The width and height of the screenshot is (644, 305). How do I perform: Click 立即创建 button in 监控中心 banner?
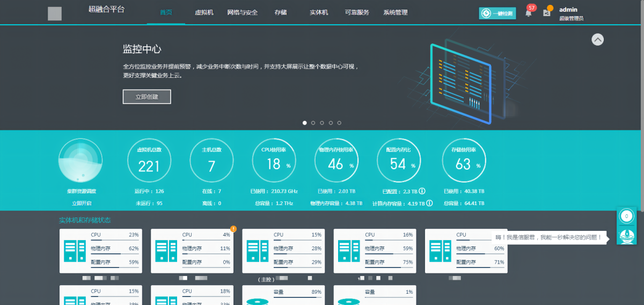(147, 97)
